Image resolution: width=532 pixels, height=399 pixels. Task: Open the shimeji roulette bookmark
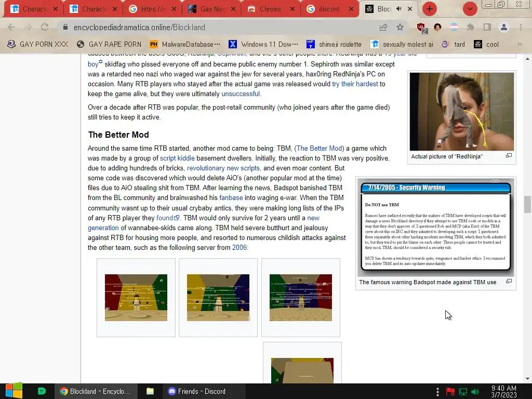334,44
